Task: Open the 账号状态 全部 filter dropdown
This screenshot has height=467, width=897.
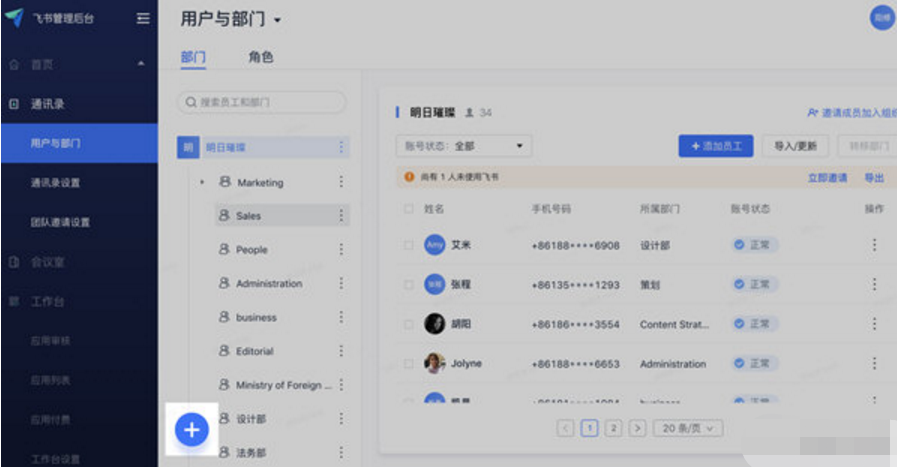Action: point(464,146)
